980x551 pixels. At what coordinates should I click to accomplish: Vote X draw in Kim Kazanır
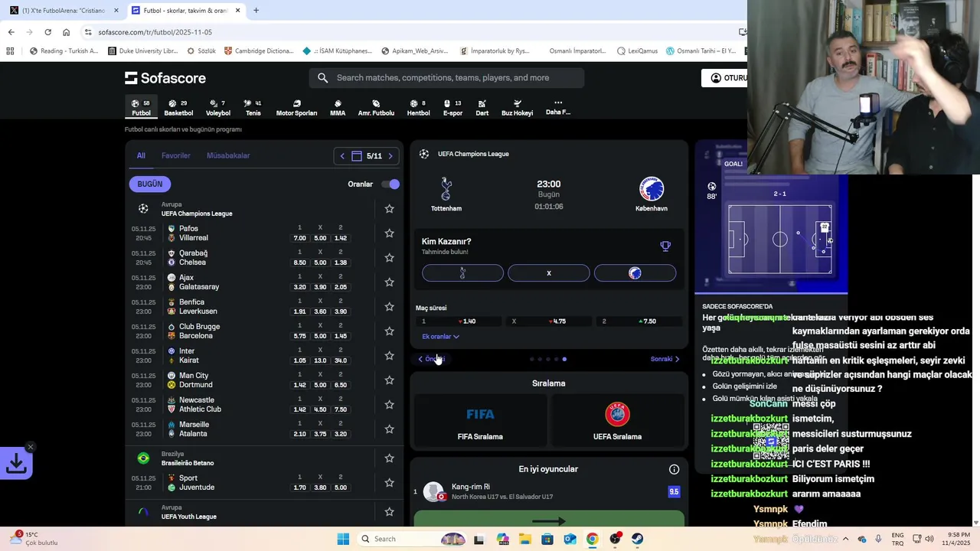(x=549, y=273)
